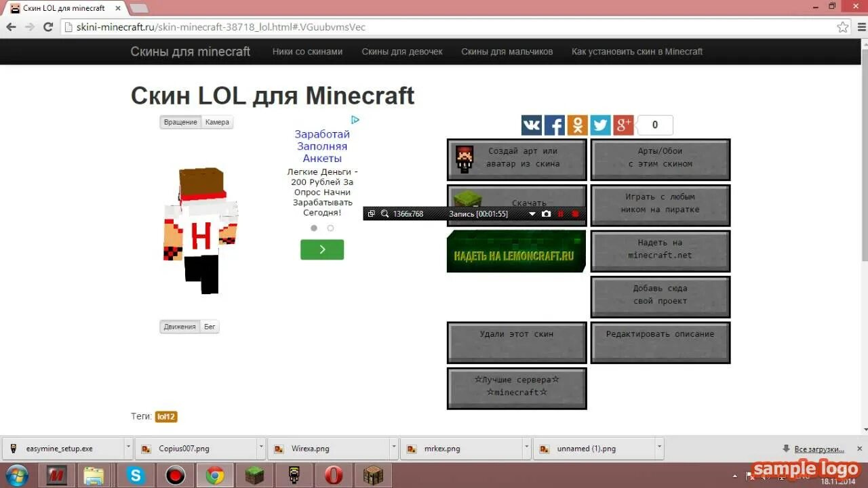Toggle the Движения animation button
This screenshot has height=488, width=868.
(180, 327)
